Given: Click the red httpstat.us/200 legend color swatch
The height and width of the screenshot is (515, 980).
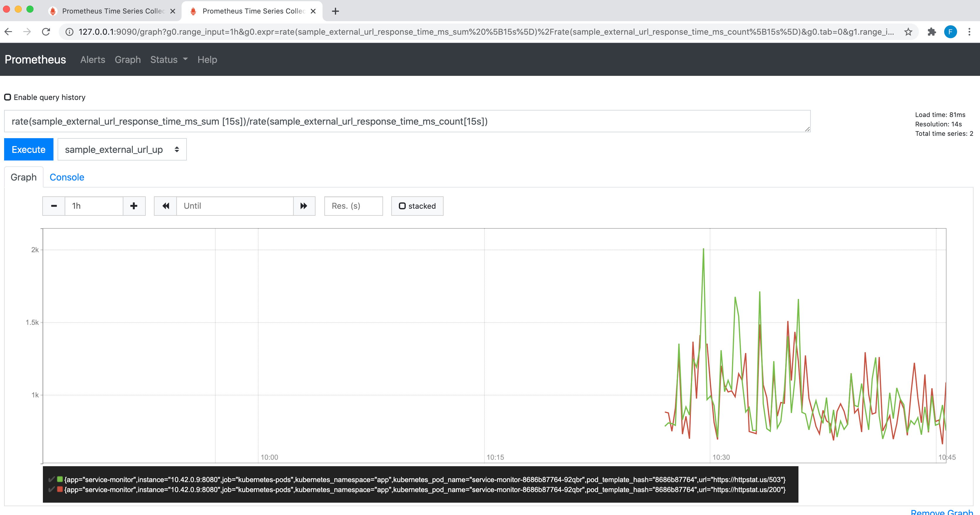Looking at the screenshot, I should pos(60,489).
